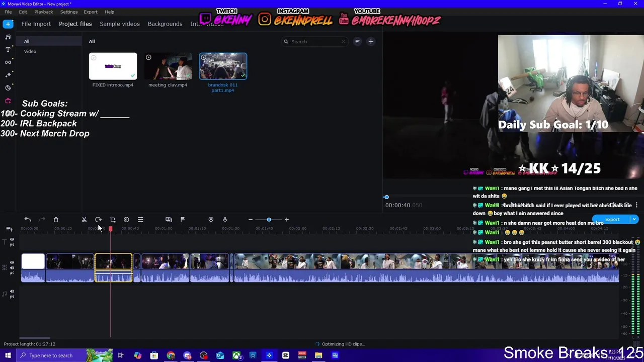
Task: Open the File menu
Action: click(8, 12)
